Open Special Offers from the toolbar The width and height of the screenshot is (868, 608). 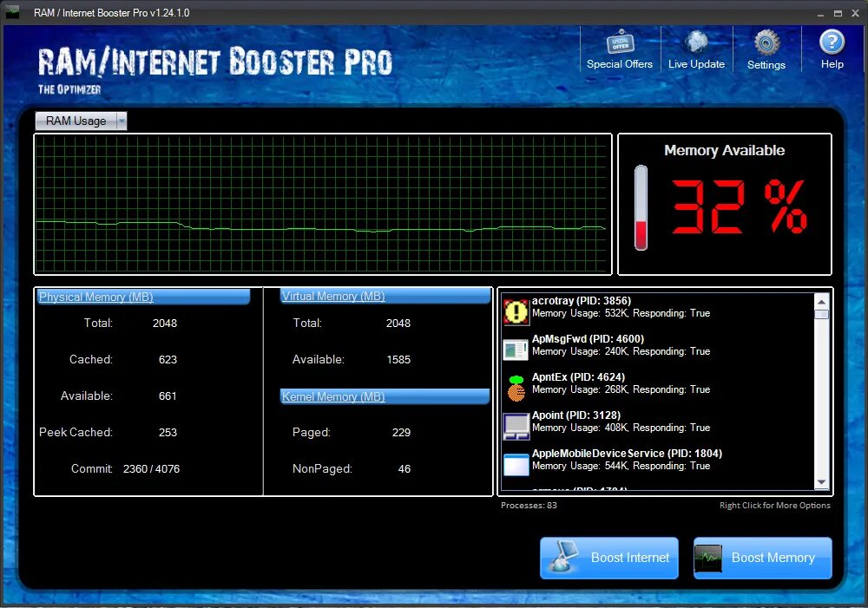[620, 49]
